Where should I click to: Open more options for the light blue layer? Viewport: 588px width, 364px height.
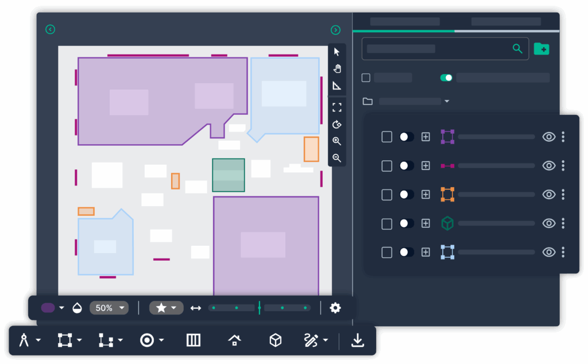pos(563,252)
